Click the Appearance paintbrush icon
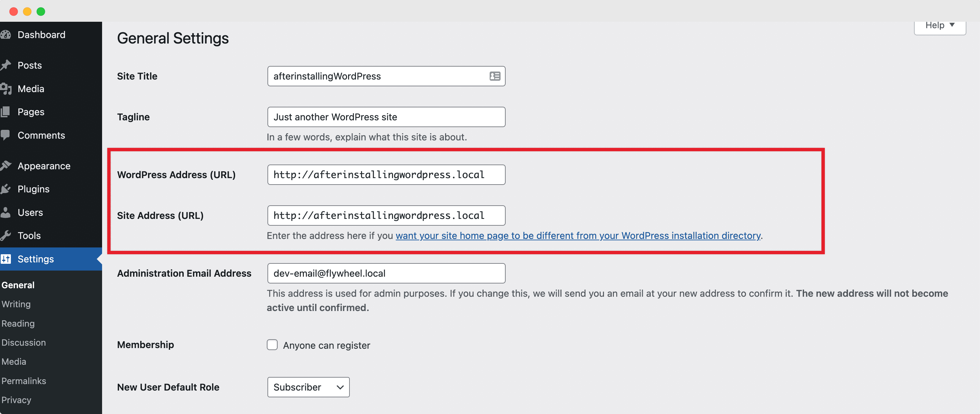Screen dimensions: 980x414 (x=6, y=166)
